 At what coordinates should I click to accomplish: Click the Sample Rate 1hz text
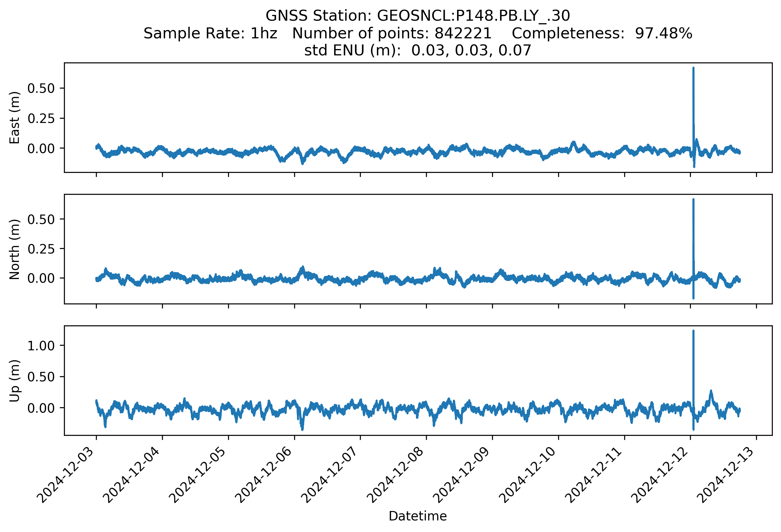[210, 33]
